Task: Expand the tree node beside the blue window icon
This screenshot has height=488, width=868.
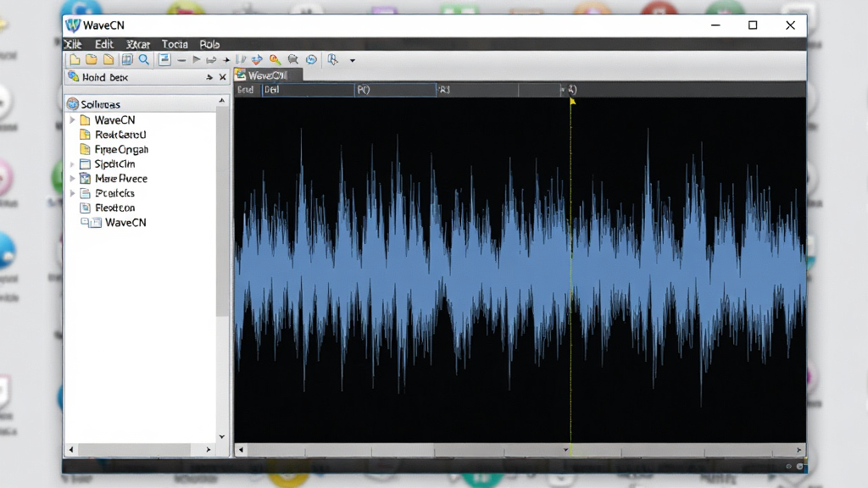Action: pos(72,164)
